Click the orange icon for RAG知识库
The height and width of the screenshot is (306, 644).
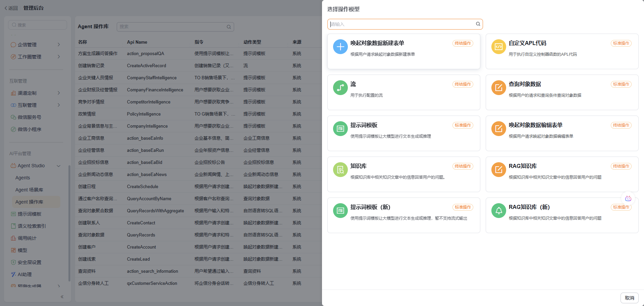[x=498, y=170]
